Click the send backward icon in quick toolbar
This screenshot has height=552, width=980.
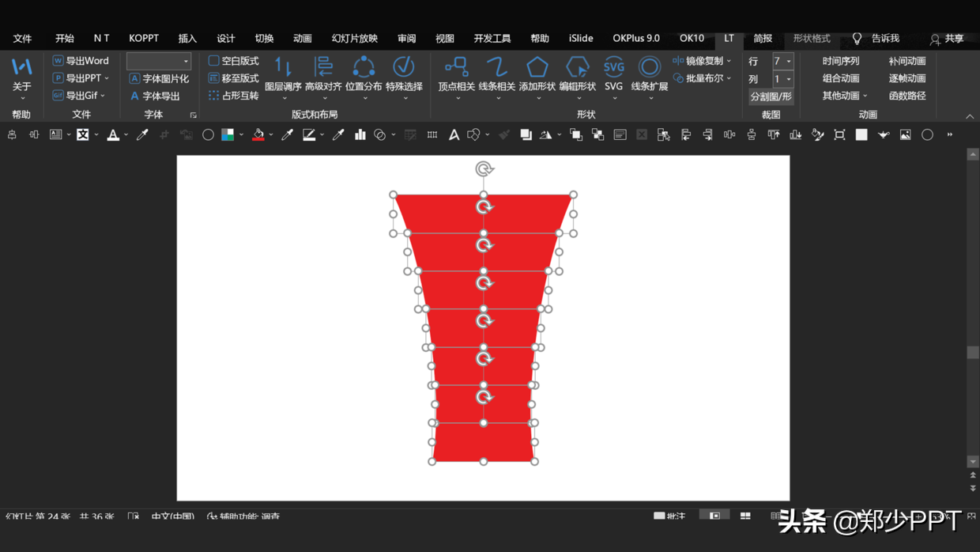pos(597,135)
